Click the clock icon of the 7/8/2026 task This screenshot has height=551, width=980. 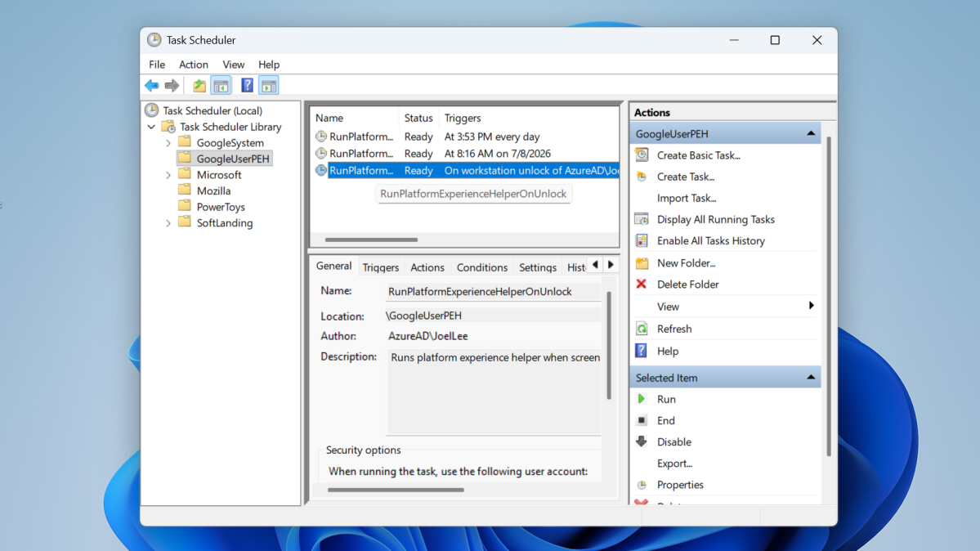[x=321, y=153]
